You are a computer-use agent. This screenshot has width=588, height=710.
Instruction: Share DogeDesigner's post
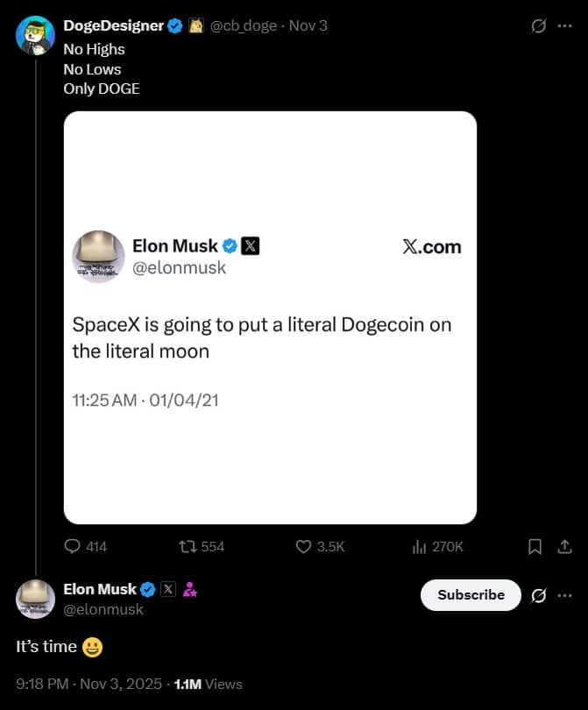[x=565, y=546]
